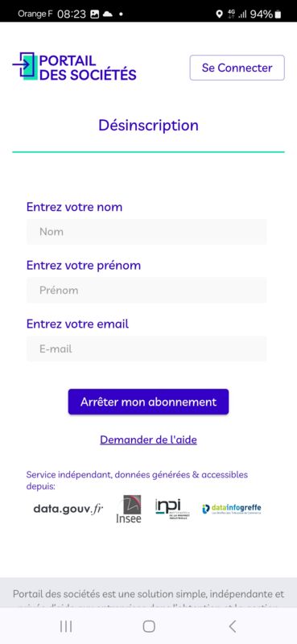Tap the Désinscription page heading
Viewport: 297px width, 644px height.
click(148, 126)
